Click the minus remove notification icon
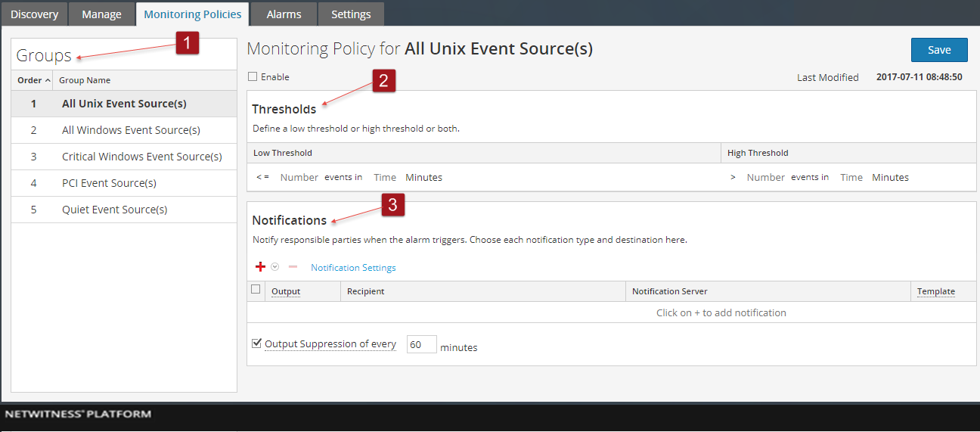 (293, 267)
